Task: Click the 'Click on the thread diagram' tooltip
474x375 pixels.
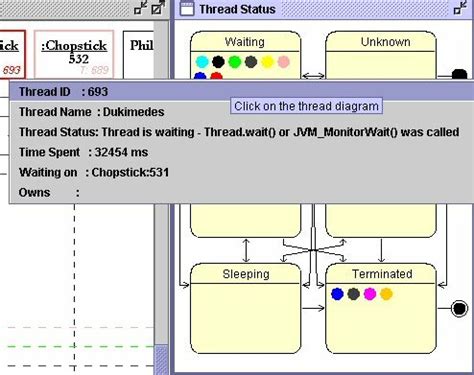Action: coord(306,106)
